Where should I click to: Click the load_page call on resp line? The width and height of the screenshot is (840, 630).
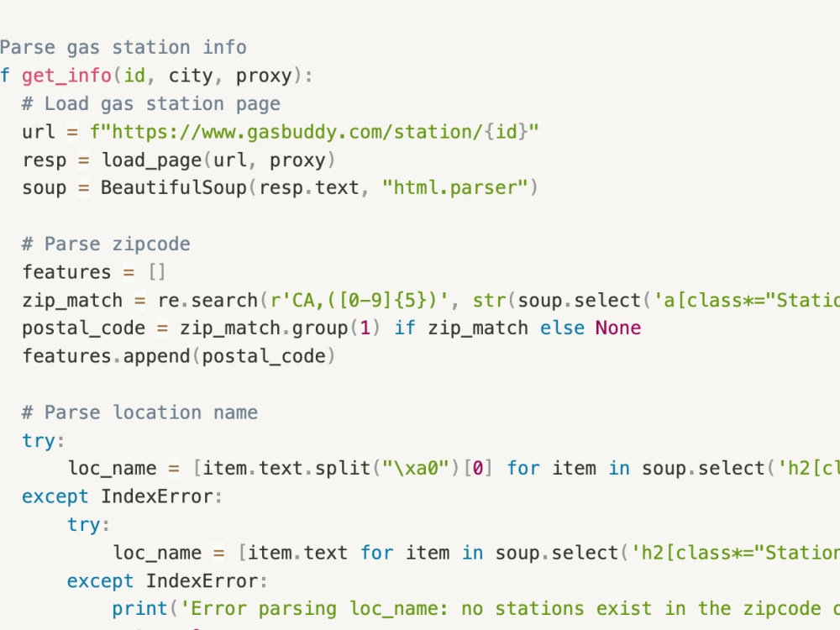[x=218, y=160]
